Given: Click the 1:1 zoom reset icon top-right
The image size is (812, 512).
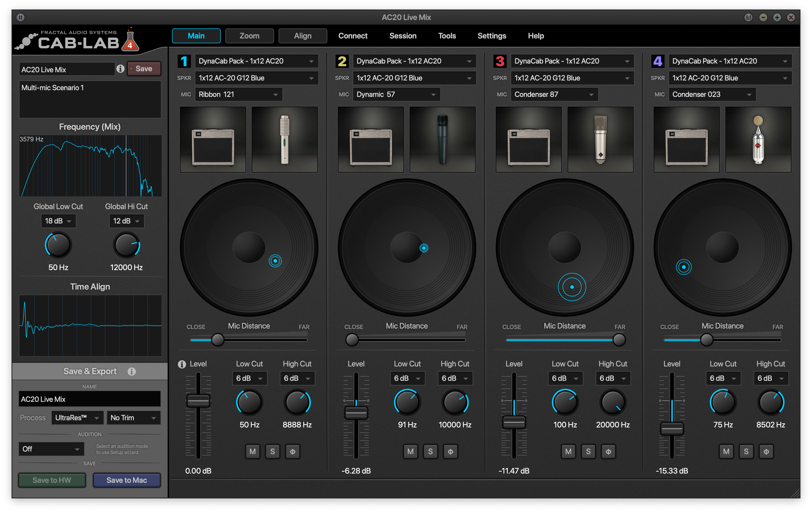Looking at the screenshot, I should point(749,17).
